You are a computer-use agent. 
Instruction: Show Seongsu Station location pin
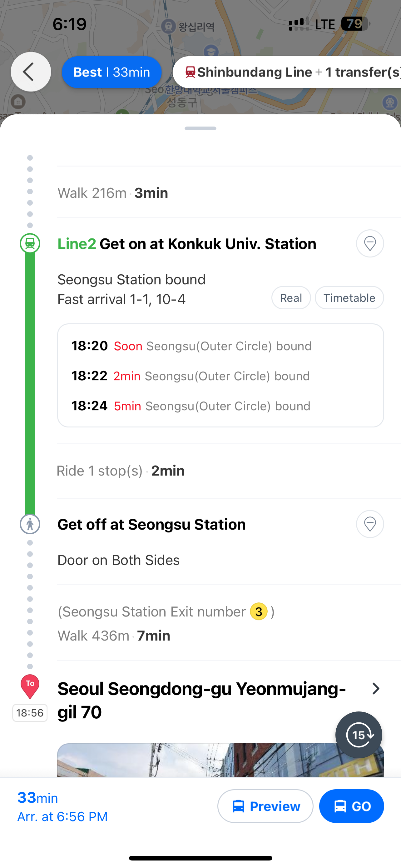click(370, 524)
